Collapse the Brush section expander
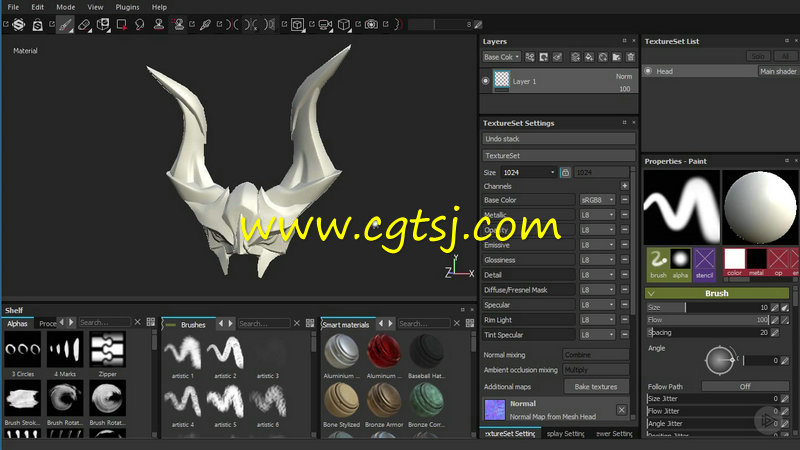Viewport: 800px width, 450px height. (652, 293)
